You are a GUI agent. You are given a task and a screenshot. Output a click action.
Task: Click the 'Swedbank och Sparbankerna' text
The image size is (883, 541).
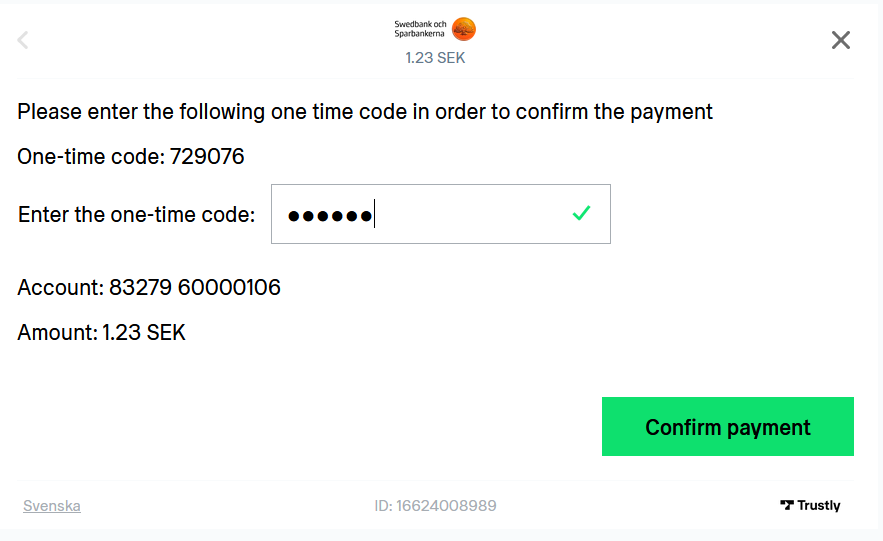click(420, 29)
